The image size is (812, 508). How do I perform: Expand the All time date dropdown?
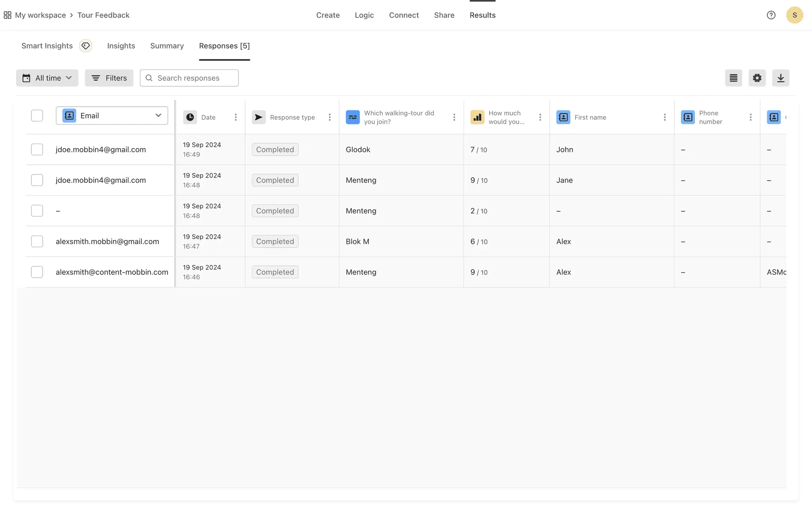tap(47, 78)
